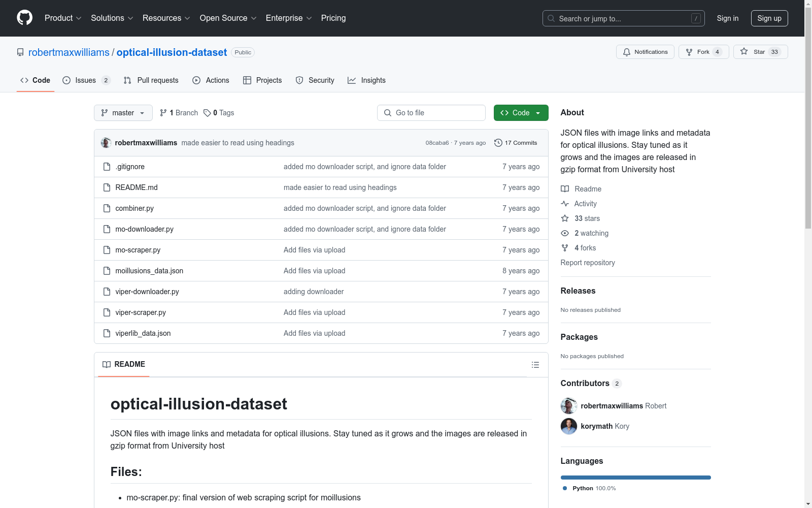Expand the Open Source menu
Screen dimensions: 812x508
click(228, 18)
